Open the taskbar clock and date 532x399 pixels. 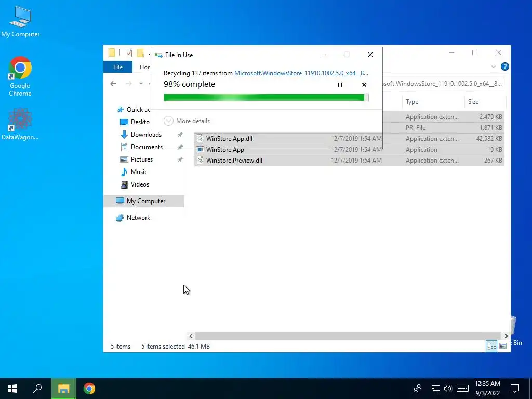[x=487, y=389]
